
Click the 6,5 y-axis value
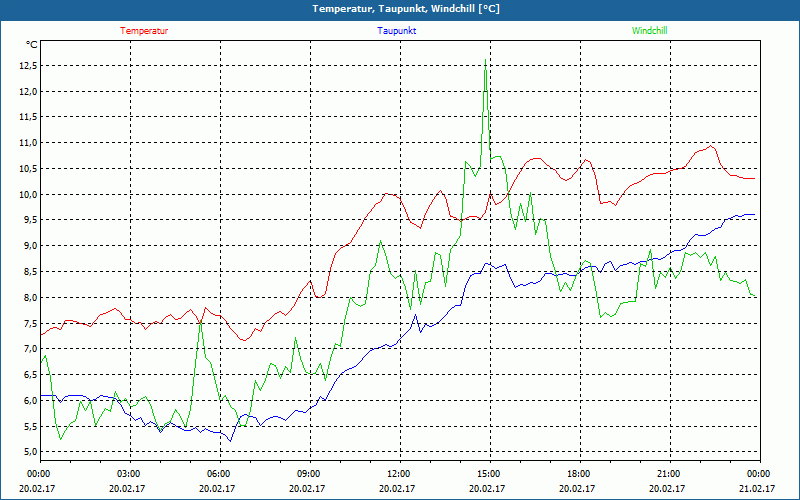[31, 374]
